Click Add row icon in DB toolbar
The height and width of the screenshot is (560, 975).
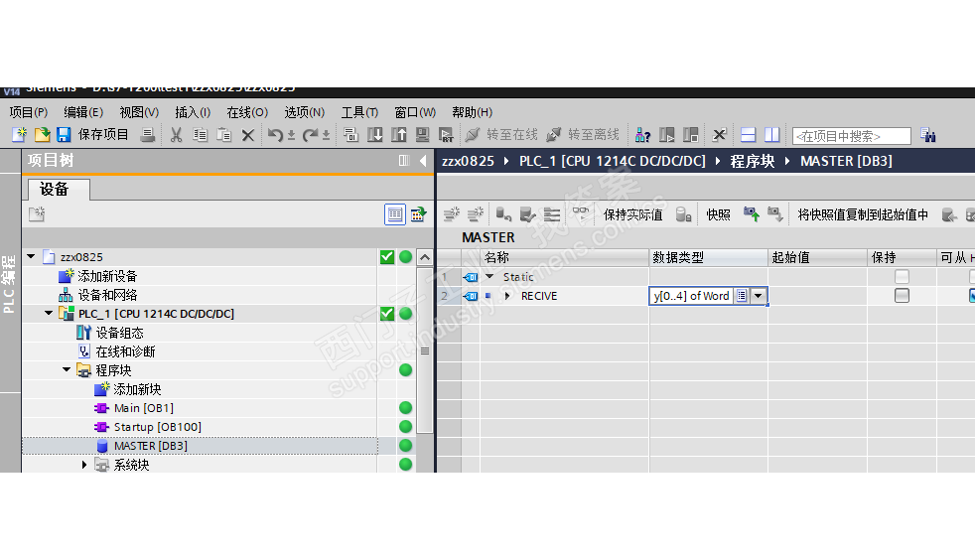[475, 214]
